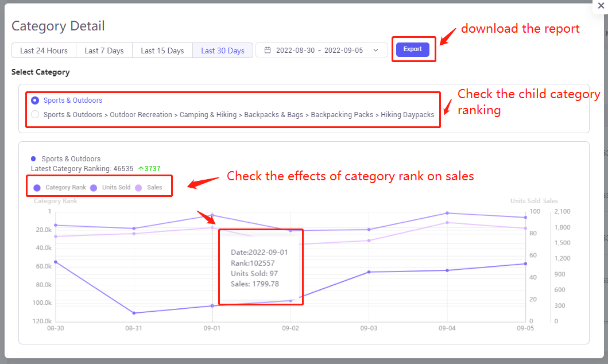Switch to Last 7 Days tab
608x364 pixels.
(104, 51)
